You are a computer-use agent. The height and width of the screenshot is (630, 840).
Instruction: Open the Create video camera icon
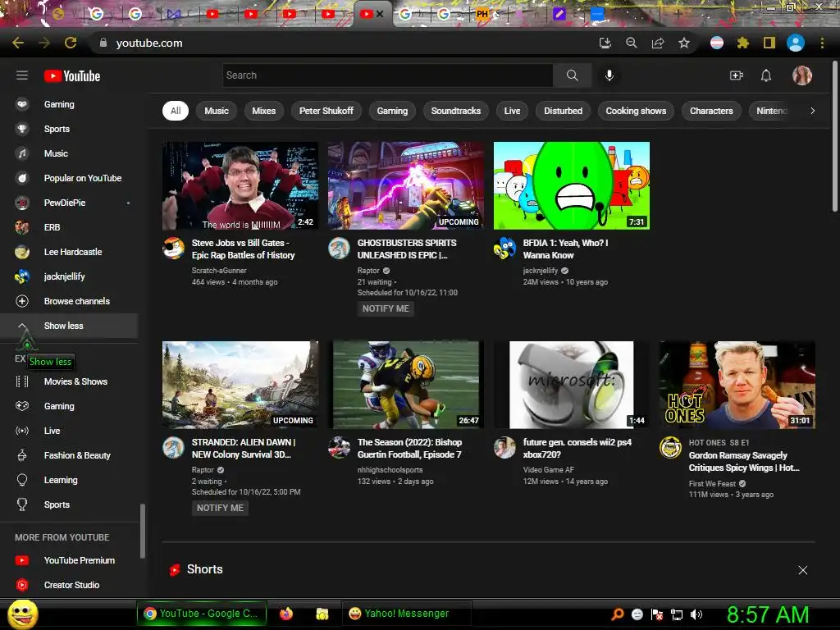[x=737, y=75]
